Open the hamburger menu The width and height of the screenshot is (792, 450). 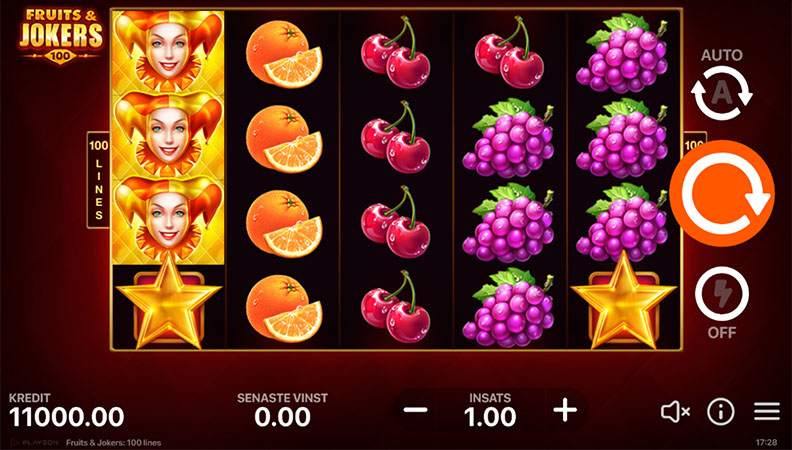tap(767, 412)
